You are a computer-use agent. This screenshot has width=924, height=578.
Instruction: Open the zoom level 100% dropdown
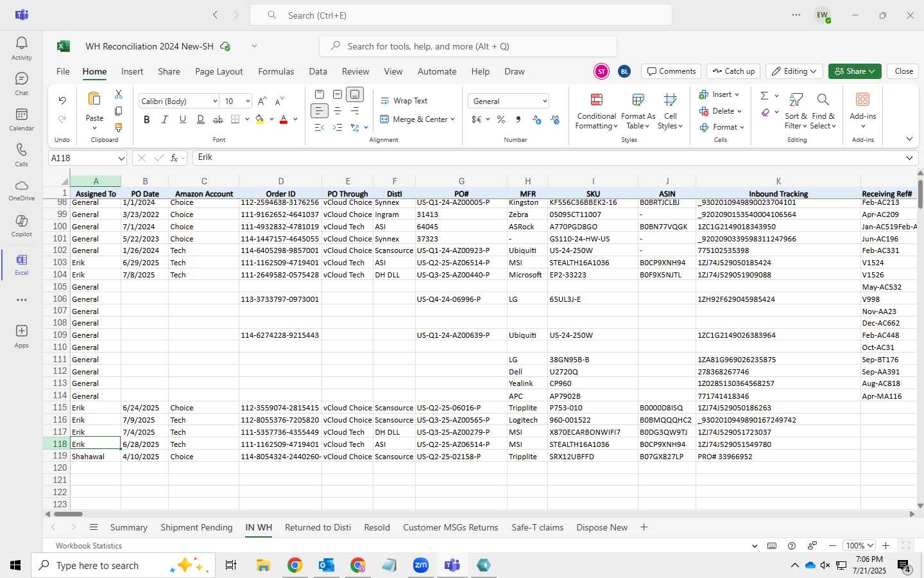860,545
